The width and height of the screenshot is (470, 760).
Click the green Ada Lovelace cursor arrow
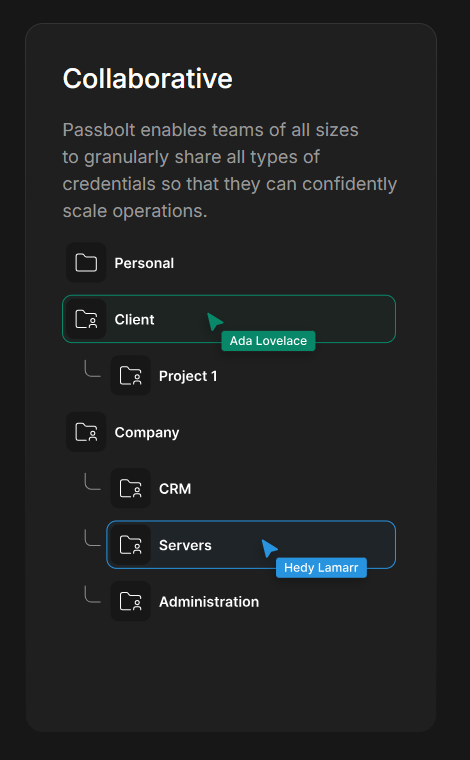coord(214,321)
